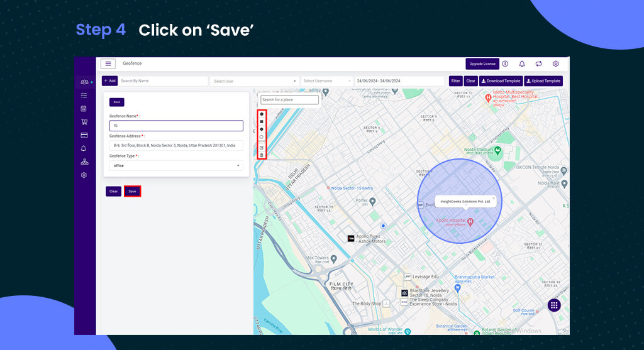
Task: Click Clear button beside Save
Action: (113, 191)
